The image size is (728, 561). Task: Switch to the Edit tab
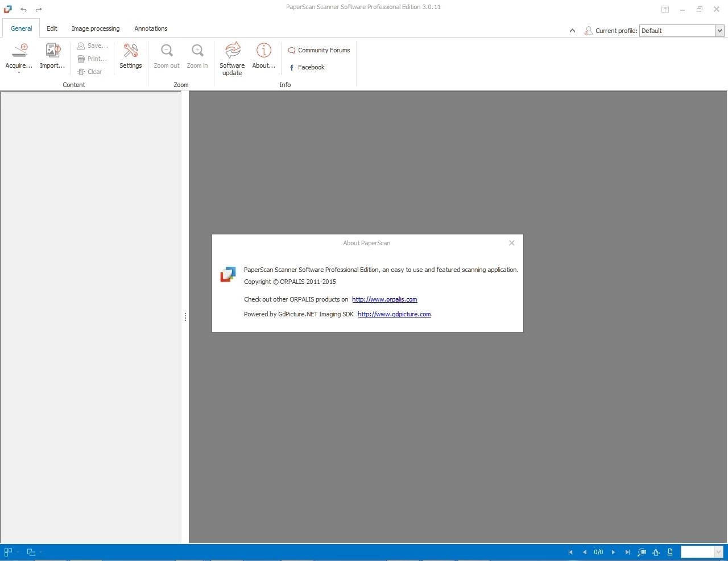click(x=52, y=28)
